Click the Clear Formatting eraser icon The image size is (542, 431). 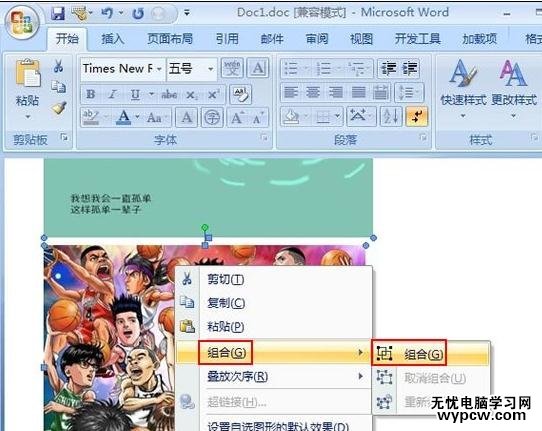pos(241,94)
